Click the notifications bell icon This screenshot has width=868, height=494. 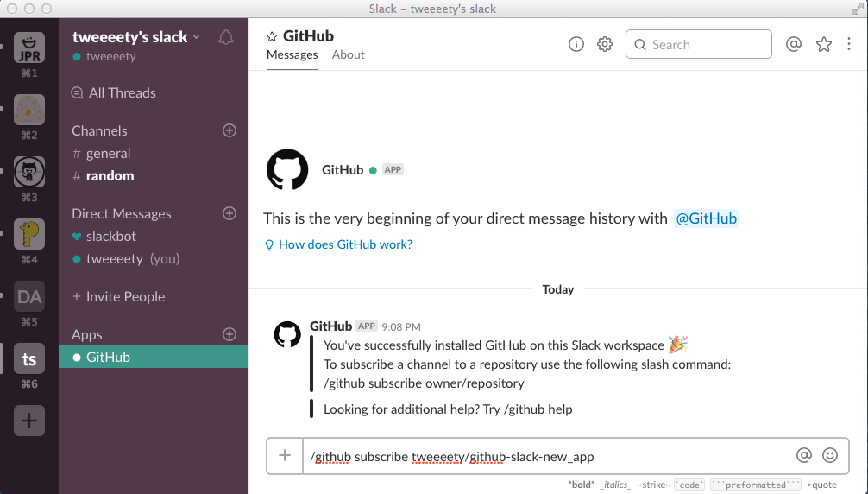tap(226, 37)
